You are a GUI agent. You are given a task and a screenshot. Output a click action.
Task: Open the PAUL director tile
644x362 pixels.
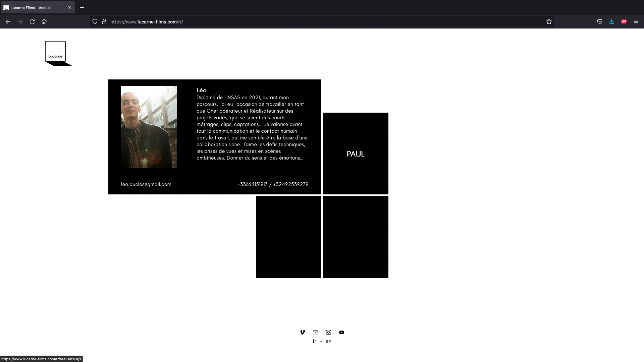[356, 154]
